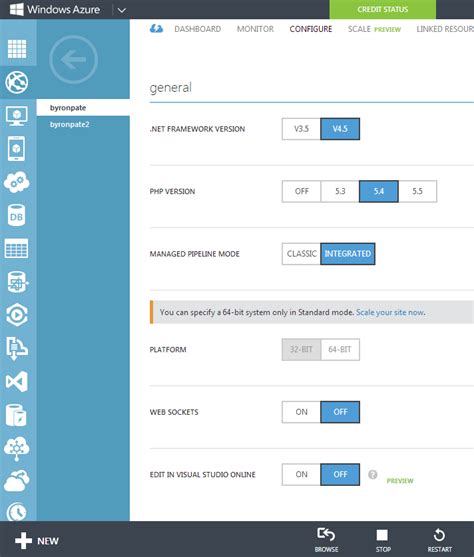Open the Visual Studio Online icon
This screenshot has height=557, width=474.
coord(17,382)
